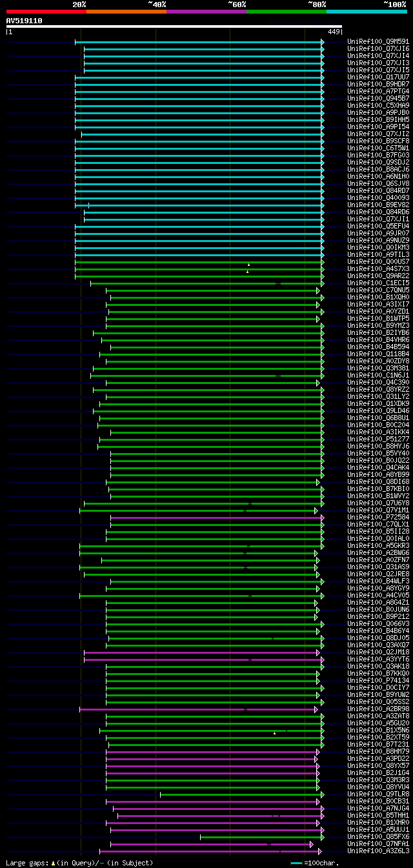The height and width of the screenshot is (868, 413).
Task: Select the UniRef100_Q5EFU4 label
Action: click(378, 227)
